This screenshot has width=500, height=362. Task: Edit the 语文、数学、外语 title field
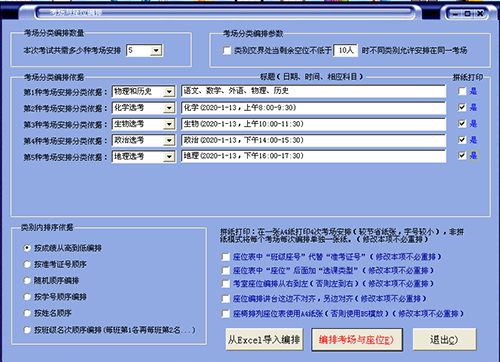click(x=313, y=91)
